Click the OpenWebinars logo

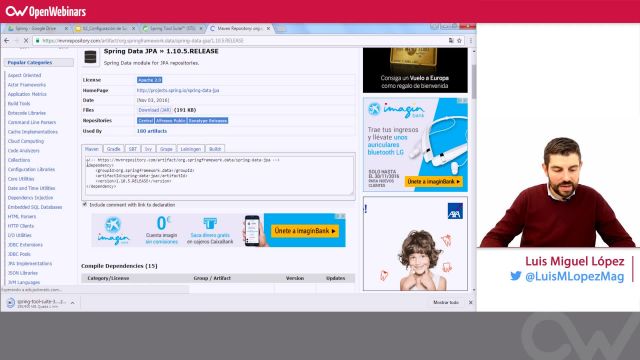pos(46,11)
